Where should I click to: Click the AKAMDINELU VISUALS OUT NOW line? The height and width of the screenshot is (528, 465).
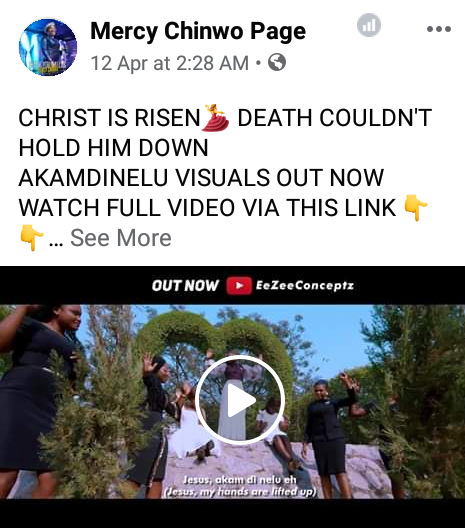coord(201,177)
